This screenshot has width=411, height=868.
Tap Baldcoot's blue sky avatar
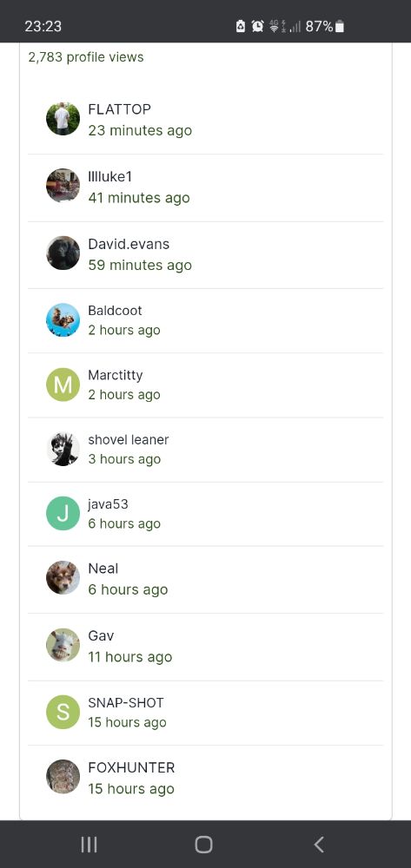tap(63, 320)
